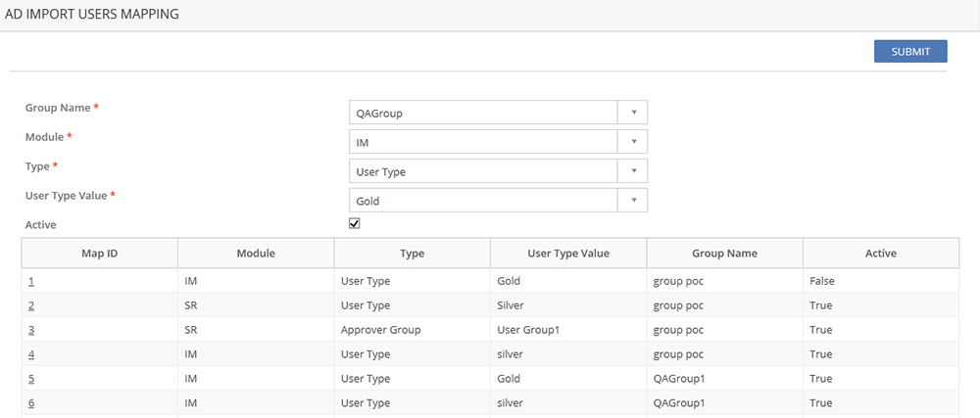This screenshot has height=418, width=980.
Task: Click the Group Name column header
Action: point(724,254)
